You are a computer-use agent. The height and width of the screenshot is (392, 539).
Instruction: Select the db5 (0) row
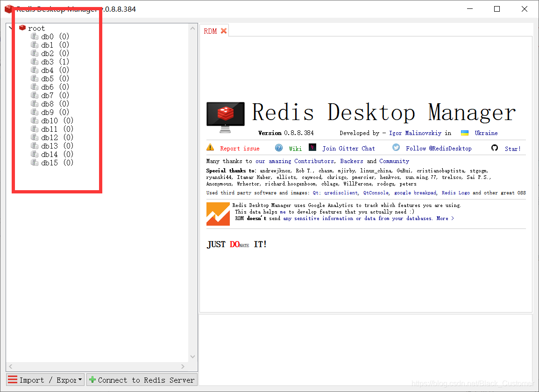coord(55,79)
